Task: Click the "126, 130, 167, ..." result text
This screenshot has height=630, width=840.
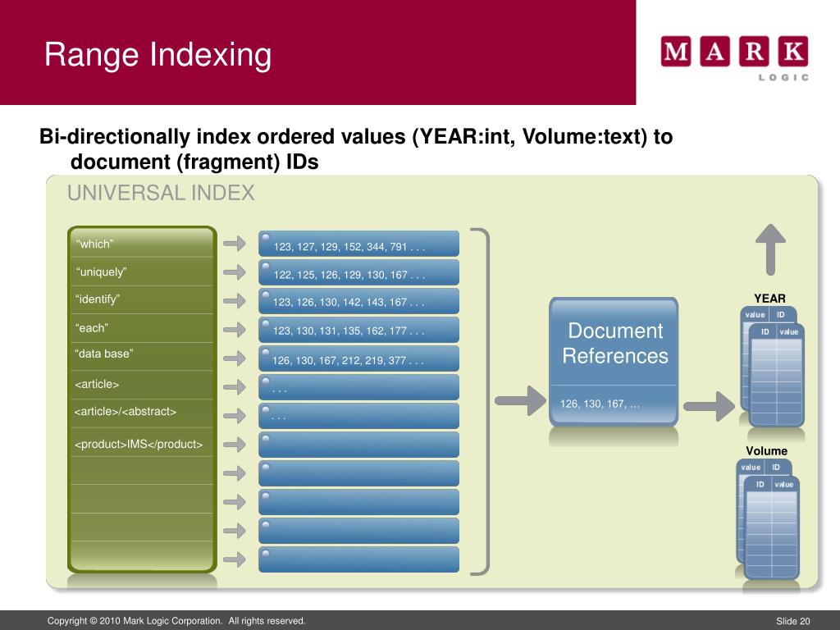Action: point(600,404)
